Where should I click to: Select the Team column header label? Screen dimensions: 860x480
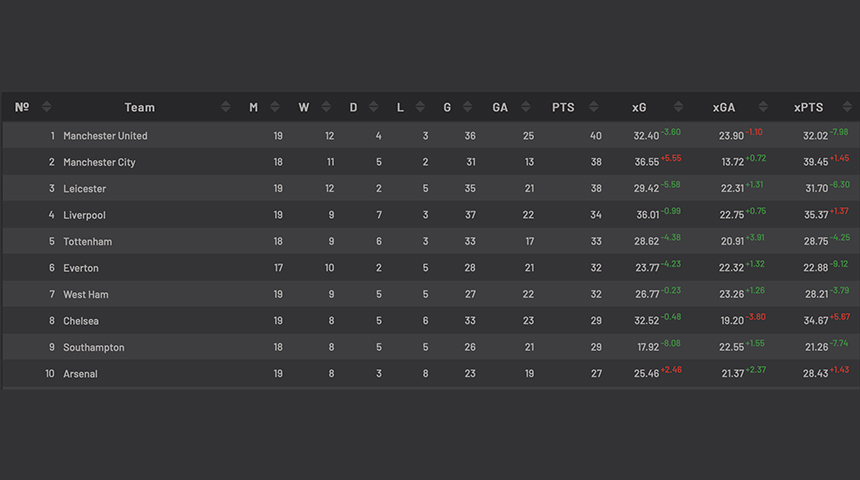tap(139, 108)
